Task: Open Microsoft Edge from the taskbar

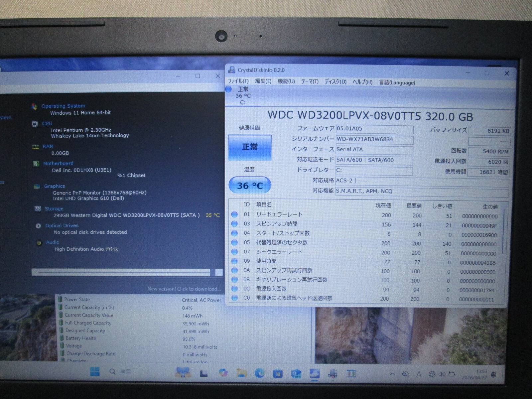Action: (x=259, y=373)
